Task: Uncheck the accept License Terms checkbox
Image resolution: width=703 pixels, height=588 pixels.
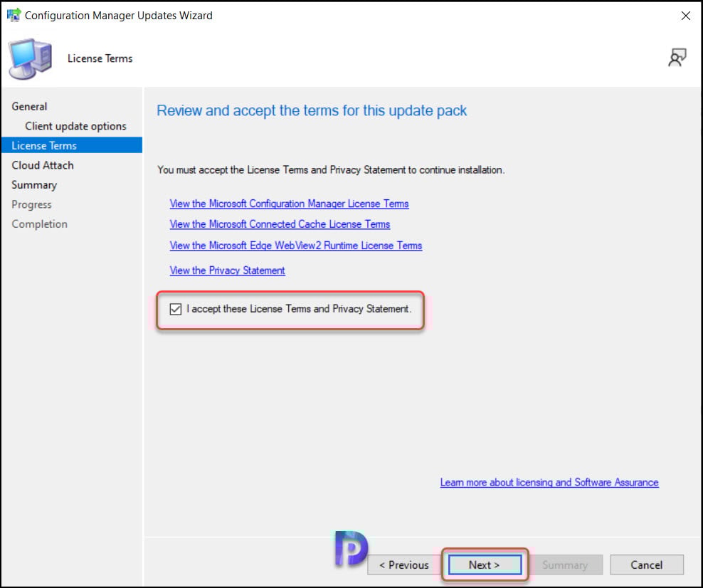Action: coord(175,309)
